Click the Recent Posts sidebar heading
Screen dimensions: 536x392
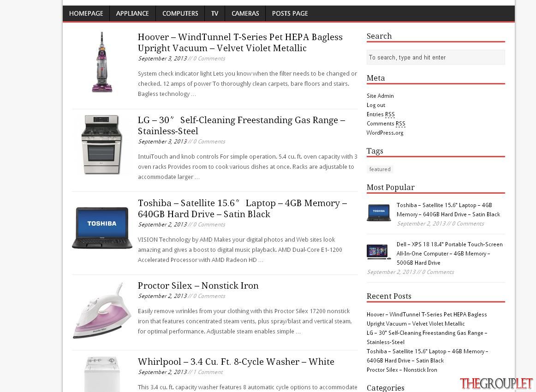(x=389, y=297)
